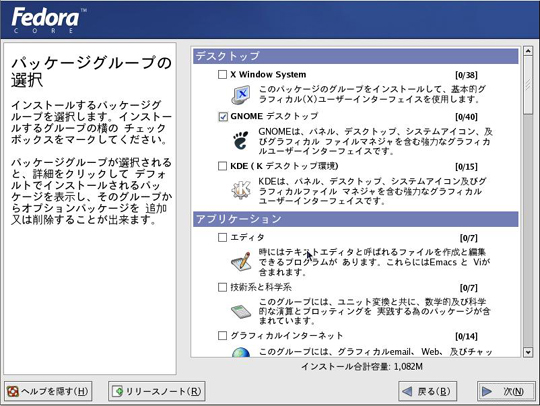Click the package list scrollbar thumb

[x=528, y=85]
